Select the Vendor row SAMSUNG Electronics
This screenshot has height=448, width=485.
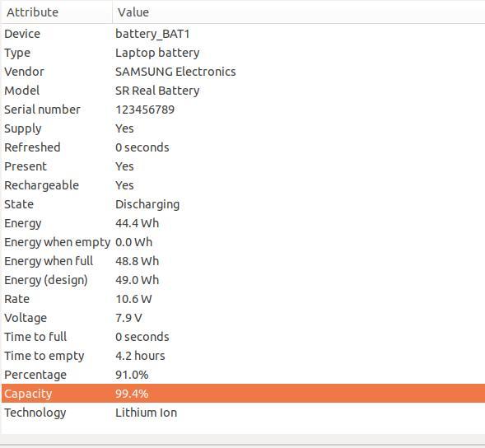point(243,72)
